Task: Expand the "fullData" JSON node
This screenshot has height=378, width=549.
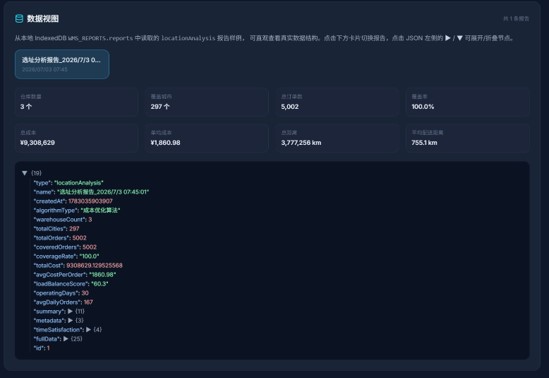Action: pyautogui.click(x=66, y=338)
